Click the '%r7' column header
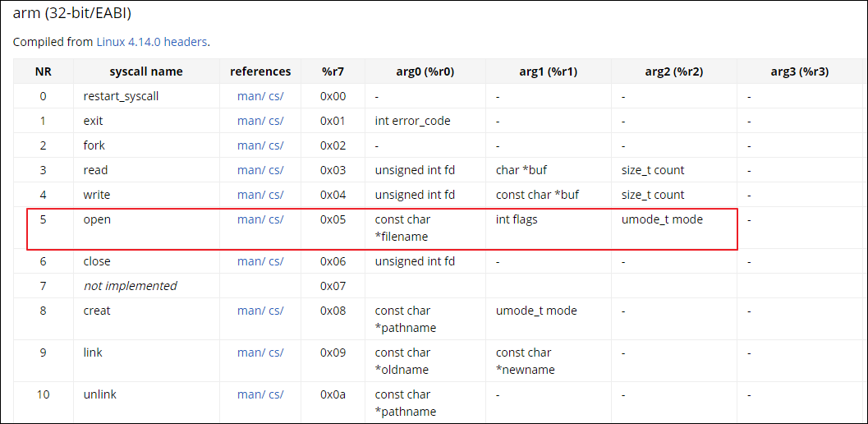Image resolution: width=868 pixels, height=424 pixels. tap(333, 71)
